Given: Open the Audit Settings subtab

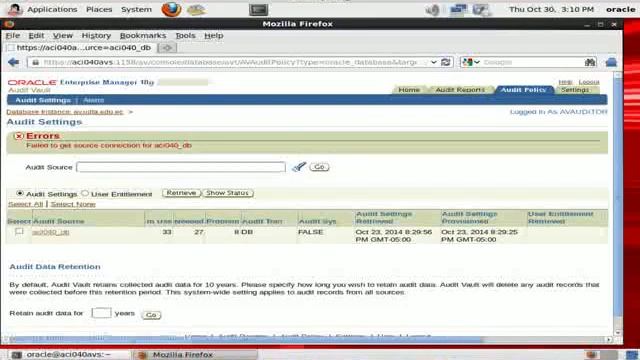Looking at the screenshot, I should click(43, 100).
